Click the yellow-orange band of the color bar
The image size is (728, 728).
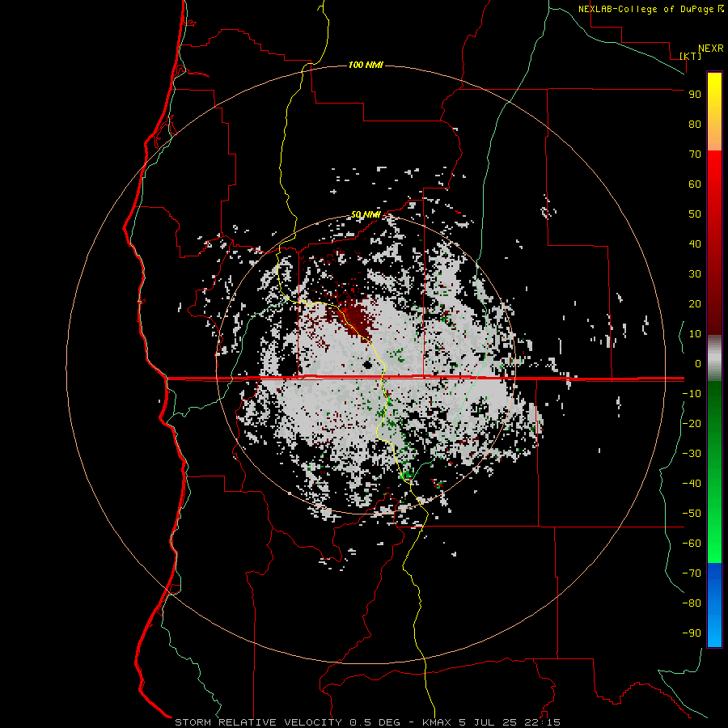coord(714,112)
